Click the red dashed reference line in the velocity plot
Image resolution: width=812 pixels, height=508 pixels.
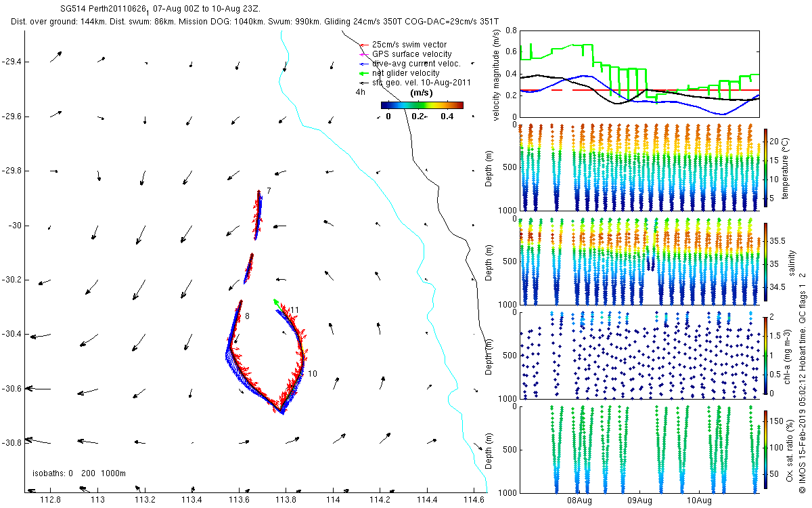click(x=639, y=90)
